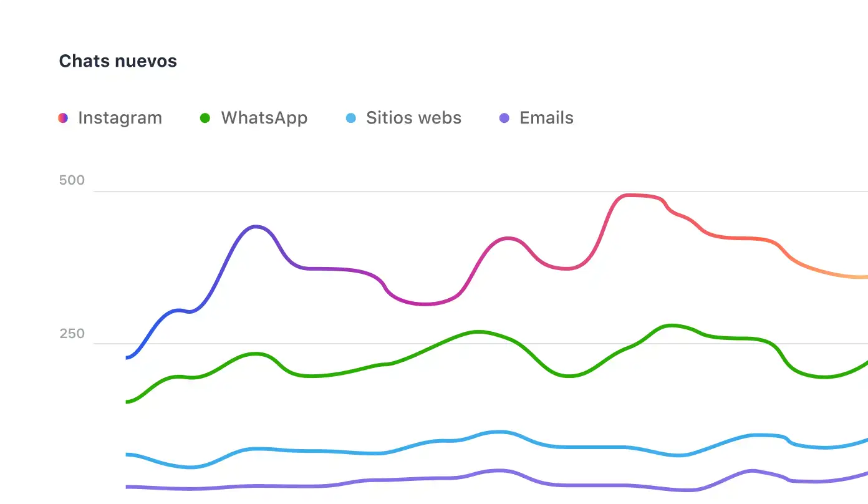Click the purple Emails legend dot
868x504 pixels.
(504, 118)
